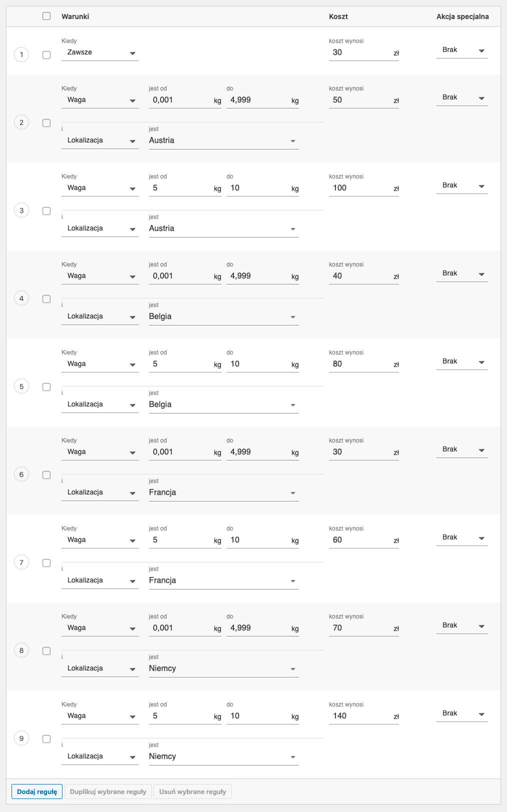The image size is (507, 812).
Task: Open the Waga condition dropdown in rule 8
Action: tap(100, 628)
